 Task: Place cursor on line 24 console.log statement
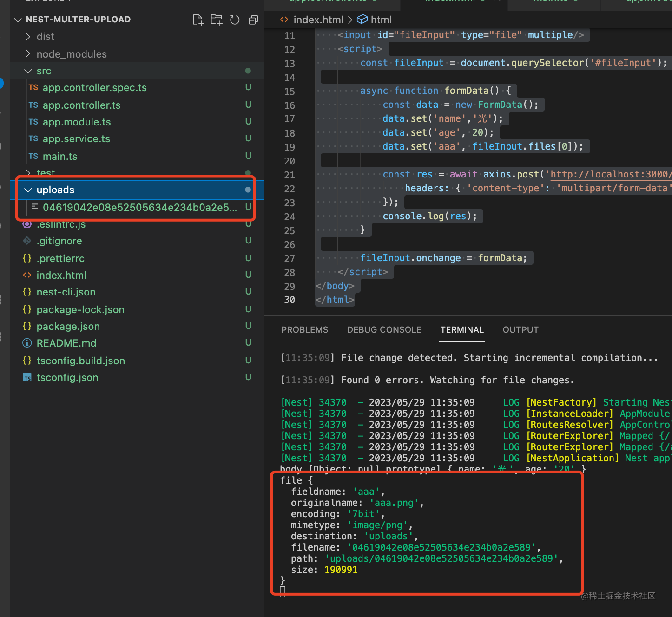click(x=429, y=216)
